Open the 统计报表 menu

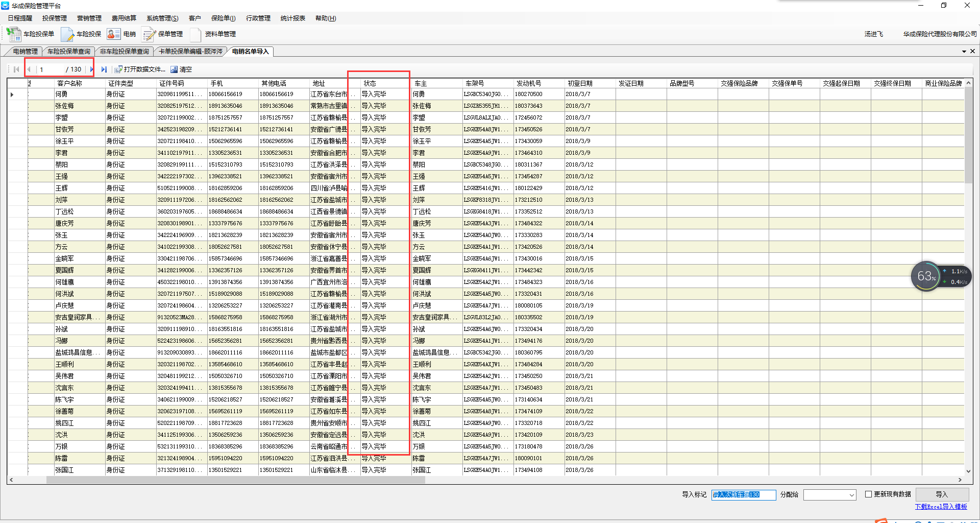[292, 18]
